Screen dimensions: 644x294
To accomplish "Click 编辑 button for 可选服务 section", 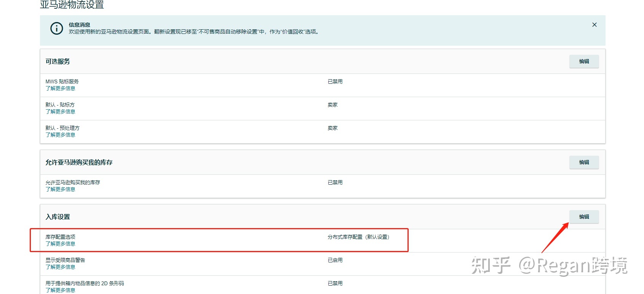I will pyautogui.click(x=584, y=61).
